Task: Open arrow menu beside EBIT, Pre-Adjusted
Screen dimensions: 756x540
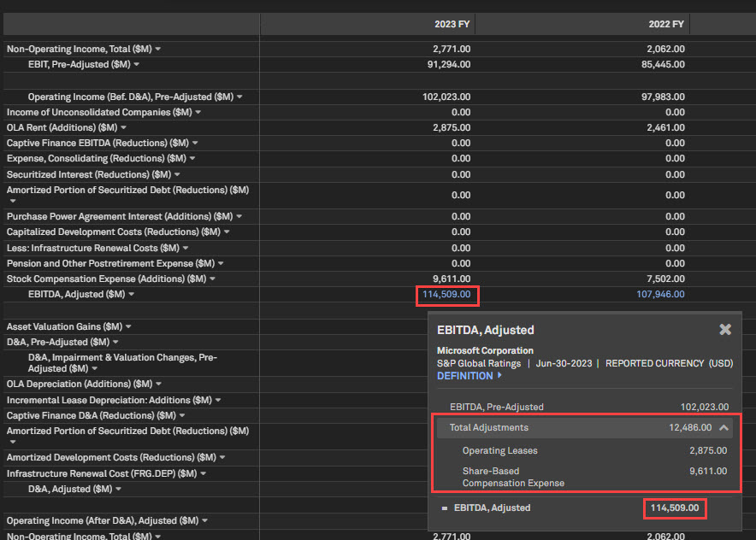Action: click(137, 65)
